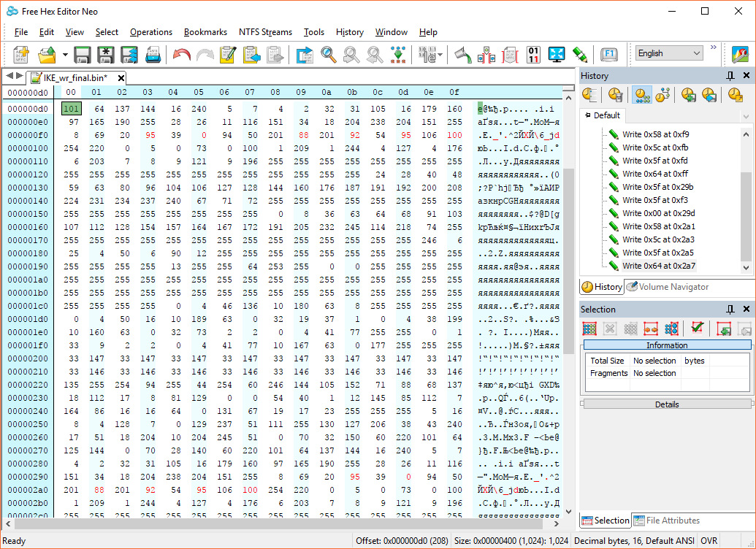The image size is (756, 549).
Task: Open the Find dialog magnifier icon
Action: [329, 54]
